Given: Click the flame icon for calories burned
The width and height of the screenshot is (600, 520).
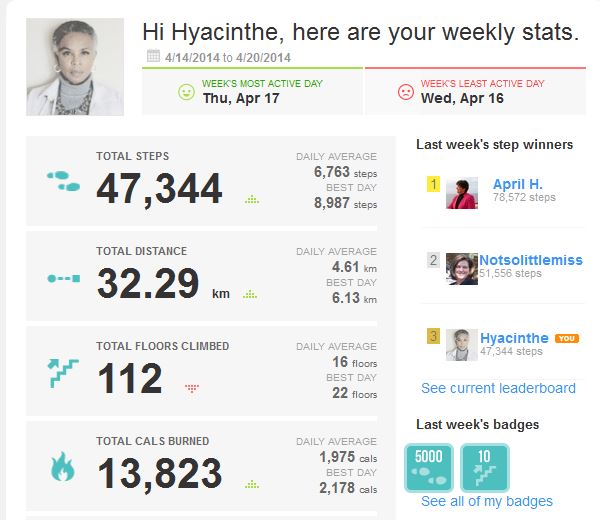Looking at the screenshot, I should 63,467.
